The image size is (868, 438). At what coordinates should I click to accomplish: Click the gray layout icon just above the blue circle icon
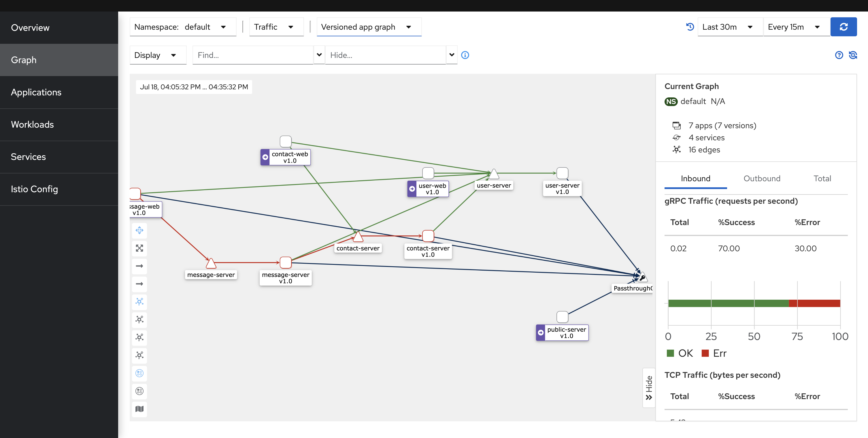[x=139, y=355]
